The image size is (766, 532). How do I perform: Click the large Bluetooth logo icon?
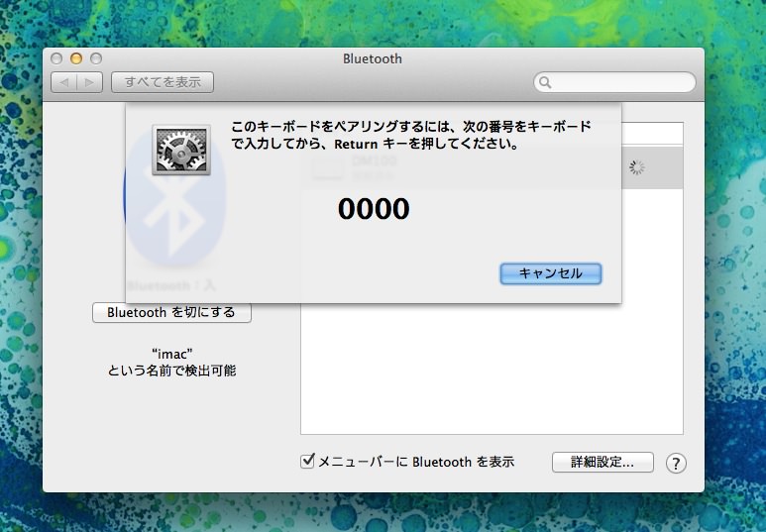click(174, 200)
